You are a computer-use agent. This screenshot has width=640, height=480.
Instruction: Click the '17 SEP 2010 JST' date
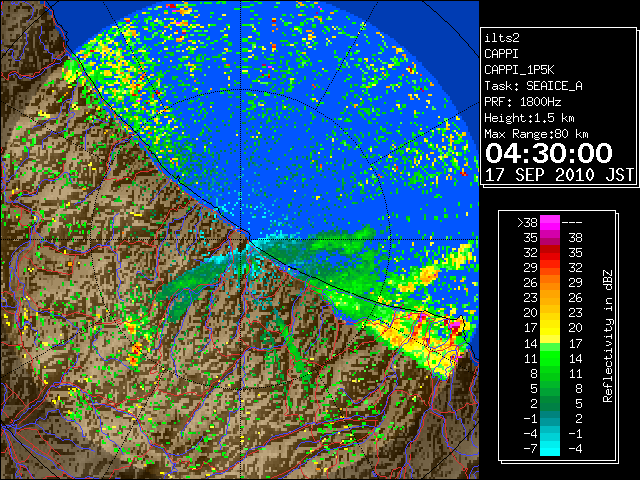559,175
